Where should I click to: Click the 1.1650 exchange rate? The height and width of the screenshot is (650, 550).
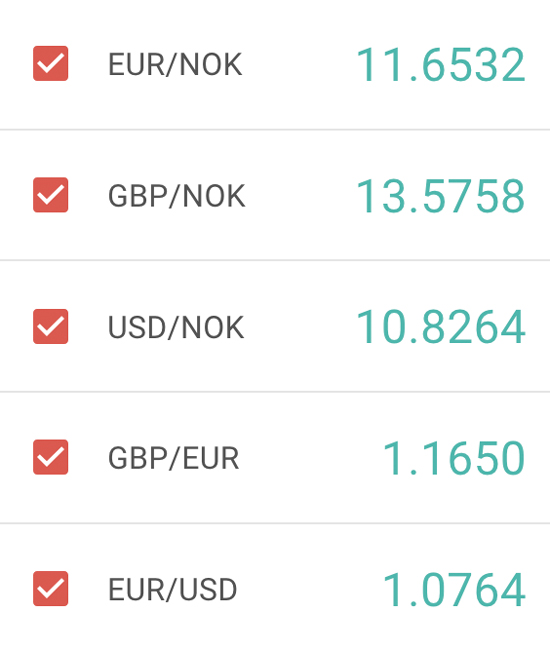click(454, 458)
